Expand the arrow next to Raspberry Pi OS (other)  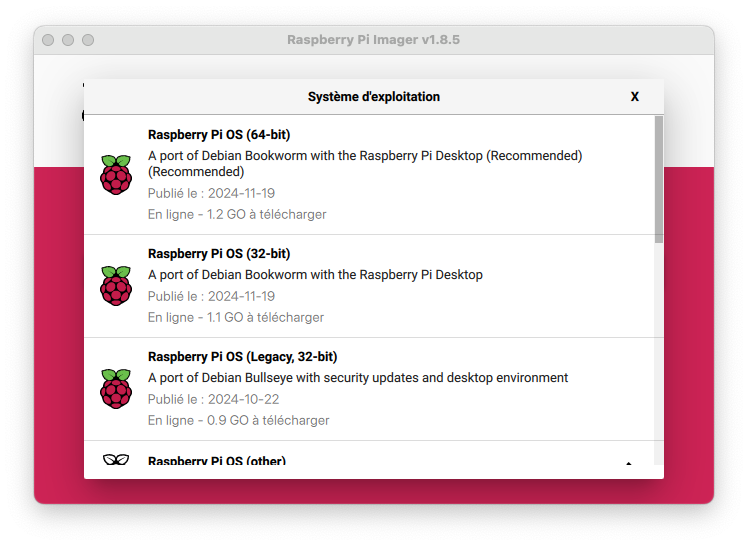point(629,463)
